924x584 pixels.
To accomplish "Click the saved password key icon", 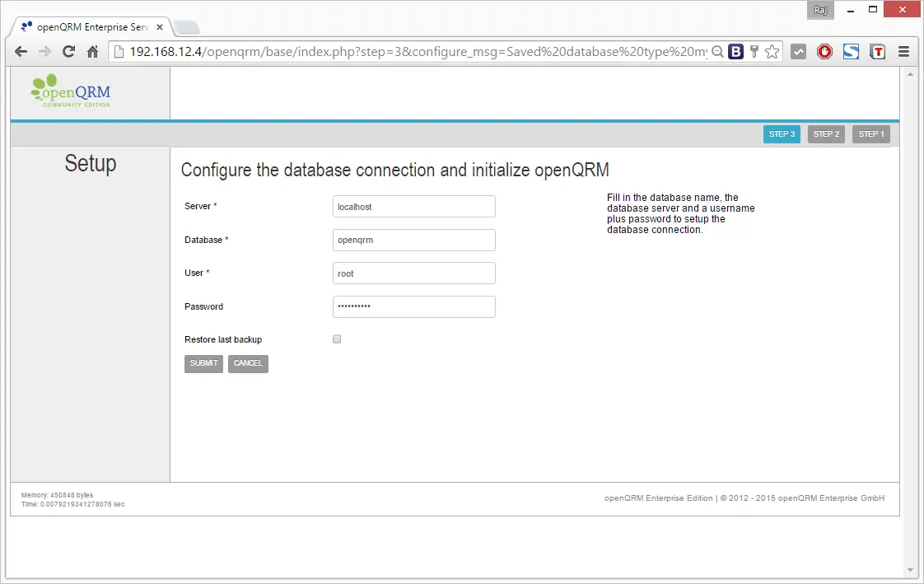I will tap(754, 52).
